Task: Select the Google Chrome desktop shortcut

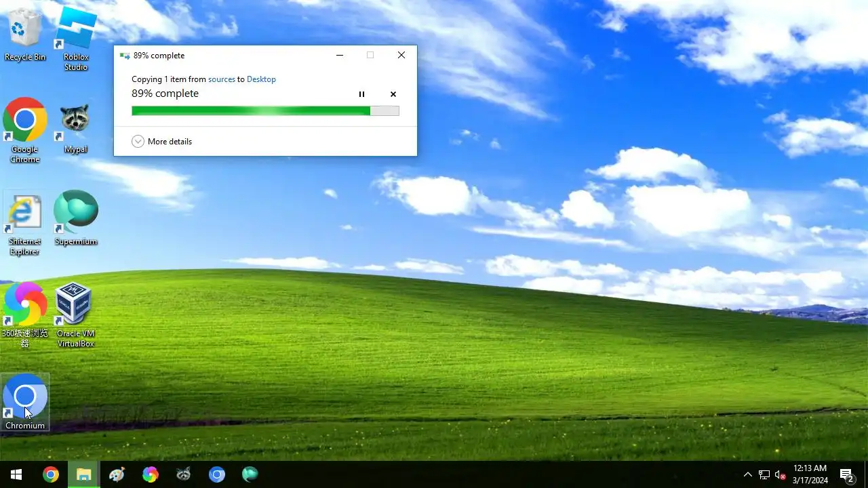Action: [25, 131]
